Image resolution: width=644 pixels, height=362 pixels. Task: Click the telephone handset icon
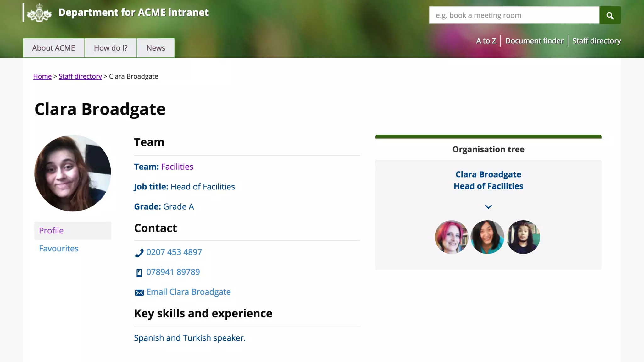pos(139,253)
